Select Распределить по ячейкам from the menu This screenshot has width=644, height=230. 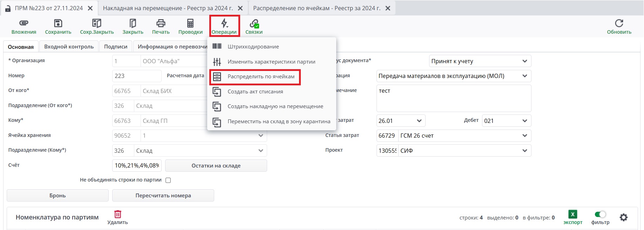261,77
